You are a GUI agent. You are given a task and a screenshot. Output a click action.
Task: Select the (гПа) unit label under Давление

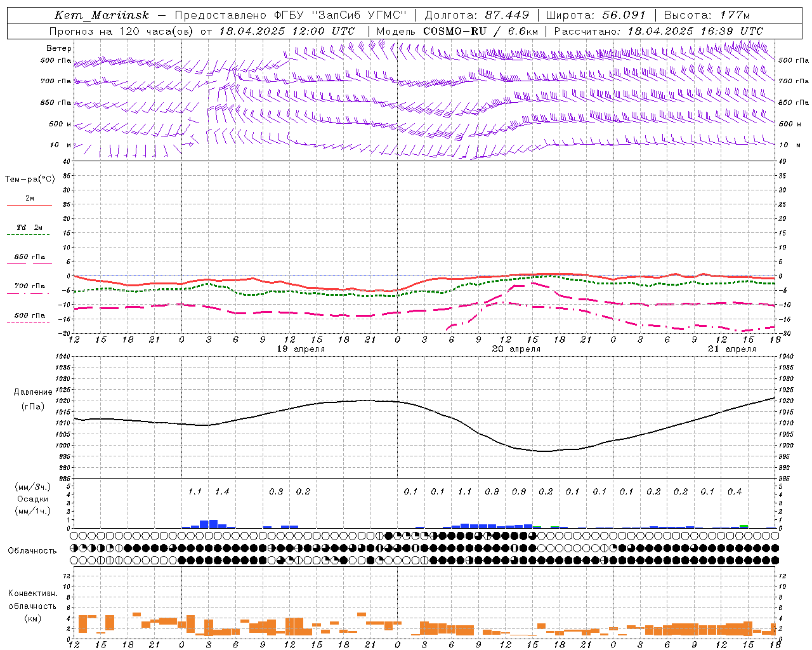[x=33, y=406]
